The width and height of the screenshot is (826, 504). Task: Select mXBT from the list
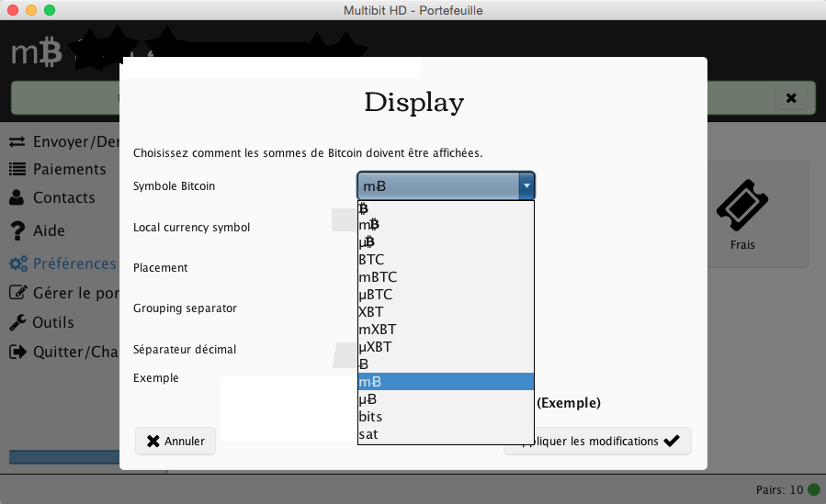point(446,330)
